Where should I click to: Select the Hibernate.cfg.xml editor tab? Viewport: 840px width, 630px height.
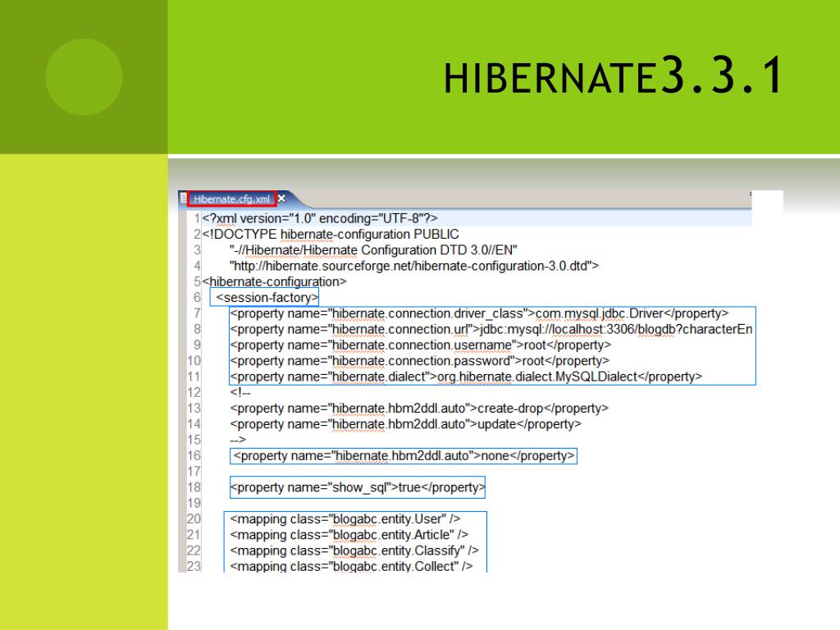tap(231, 199)
